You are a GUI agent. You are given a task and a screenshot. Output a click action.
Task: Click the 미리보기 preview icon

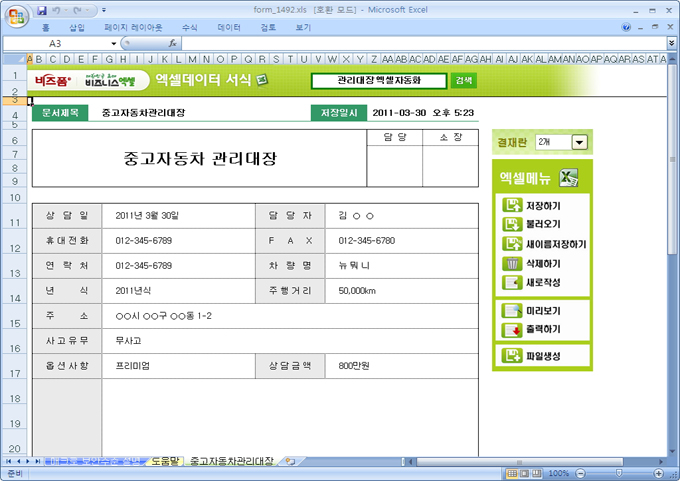[511, 311]
